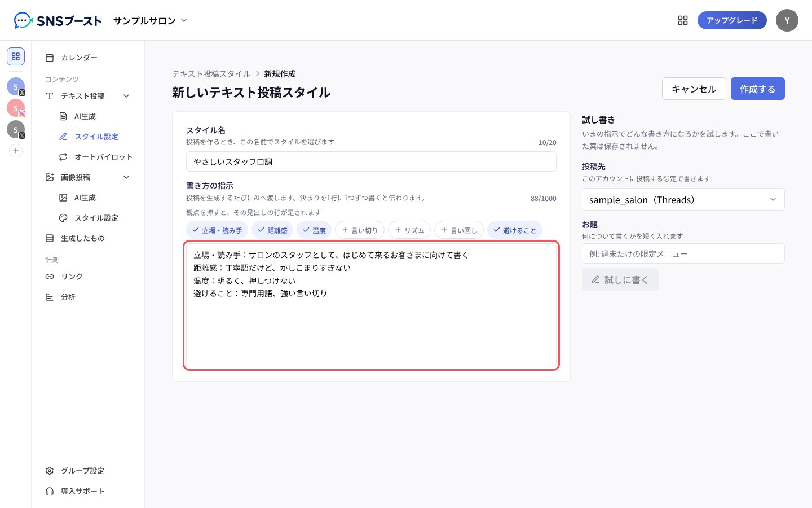The image size is (812, 508).
Task: Switch to the X account avatar
Action: coord(16,129)
